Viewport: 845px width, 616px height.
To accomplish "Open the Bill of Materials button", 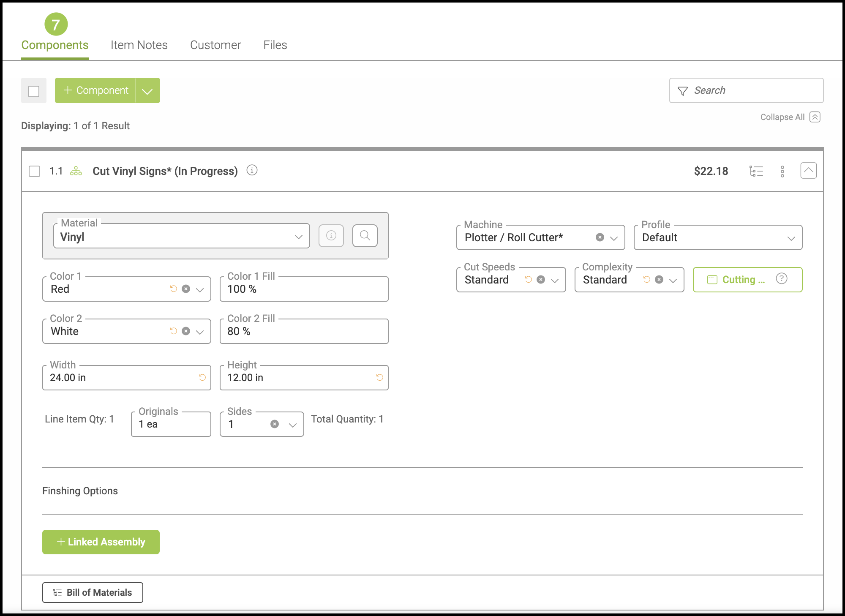I will coord(93,592).
